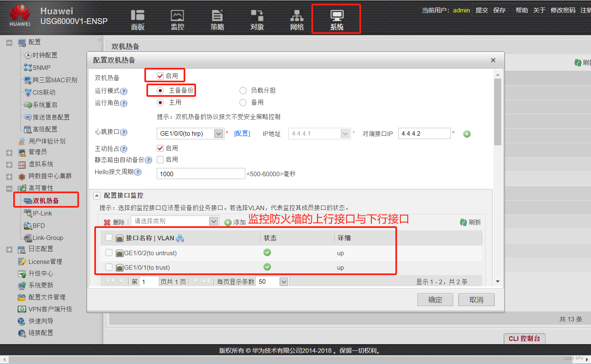The image size is (591, 364).
Task: Select 快速向导 icon in tree
Action: pos(22,321)
